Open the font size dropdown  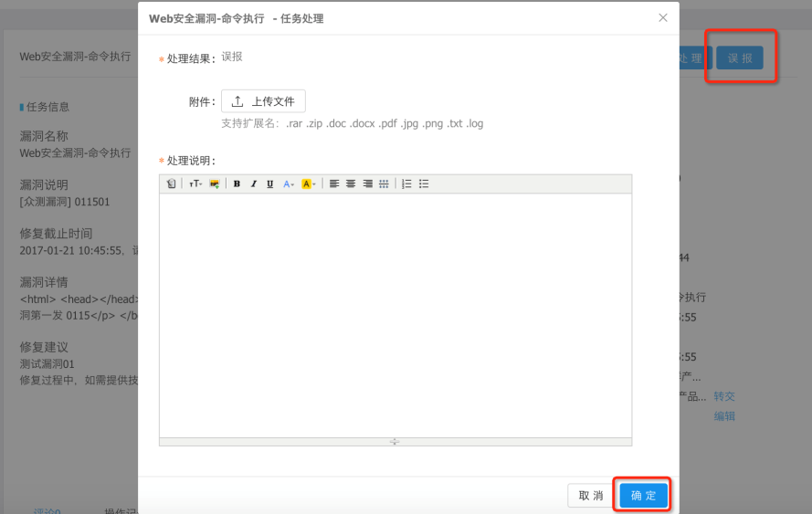(195, 184)
